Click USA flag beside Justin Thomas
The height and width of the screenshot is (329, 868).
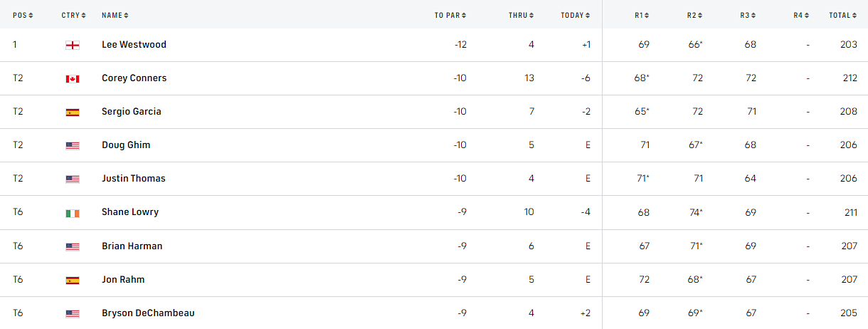(72, 179)
